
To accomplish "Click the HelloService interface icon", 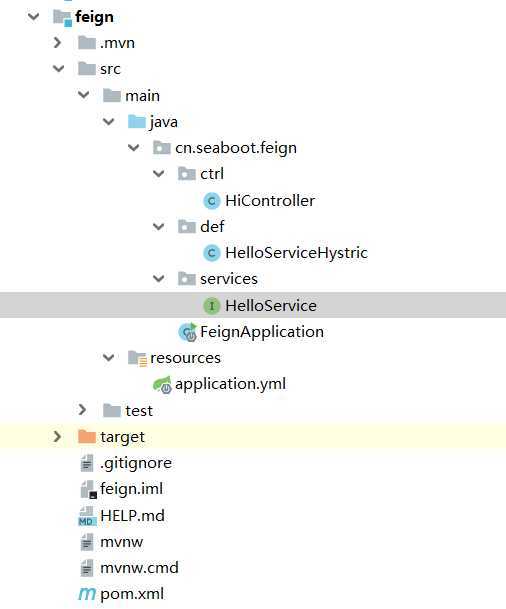I will [x=212, y=306].
